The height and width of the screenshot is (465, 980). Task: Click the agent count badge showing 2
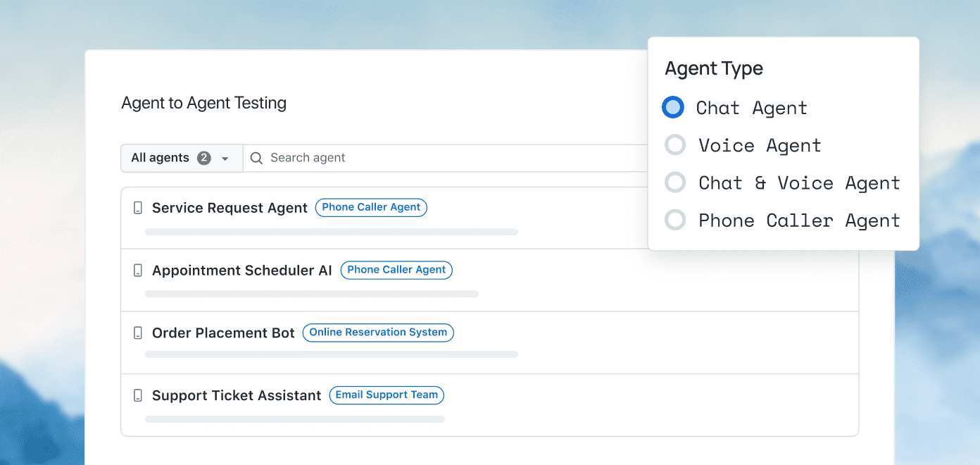pos(203,158)
